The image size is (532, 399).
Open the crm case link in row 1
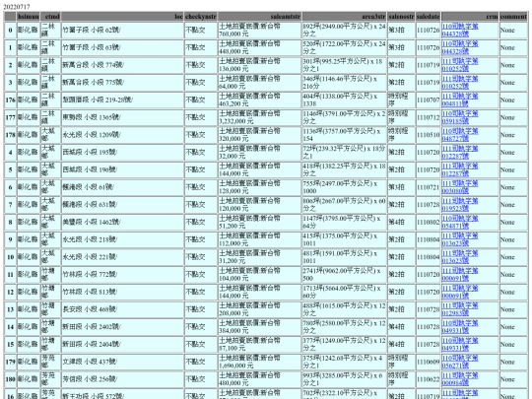[460, 47]
